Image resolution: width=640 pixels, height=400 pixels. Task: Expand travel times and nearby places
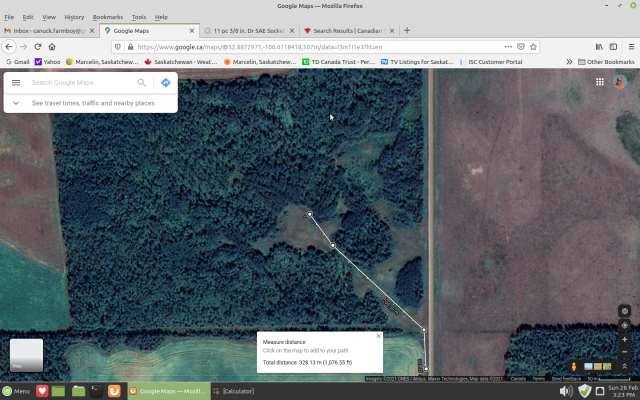(x=16, y=103)
